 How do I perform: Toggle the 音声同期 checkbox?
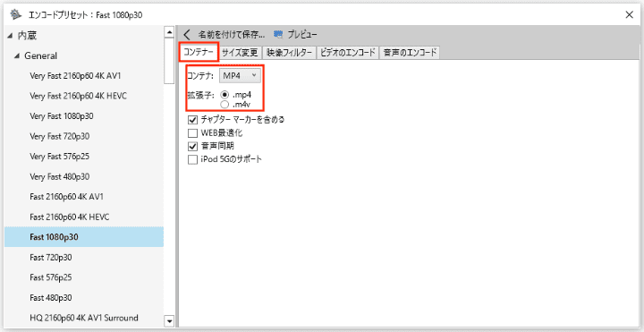192,146
